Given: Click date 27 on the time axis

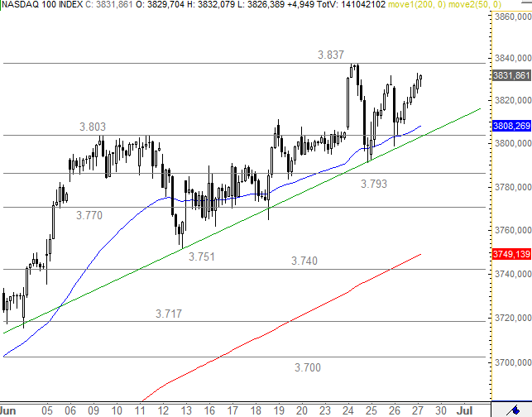Looking at the screenshot, I should pyautogui.click(x=417, y=411).
